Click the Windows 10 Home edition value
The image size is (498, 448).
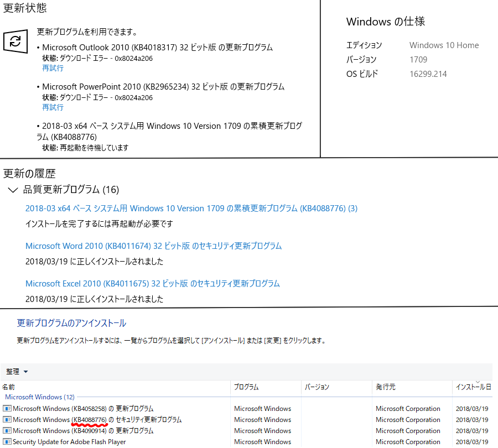[x=444, y=45]
